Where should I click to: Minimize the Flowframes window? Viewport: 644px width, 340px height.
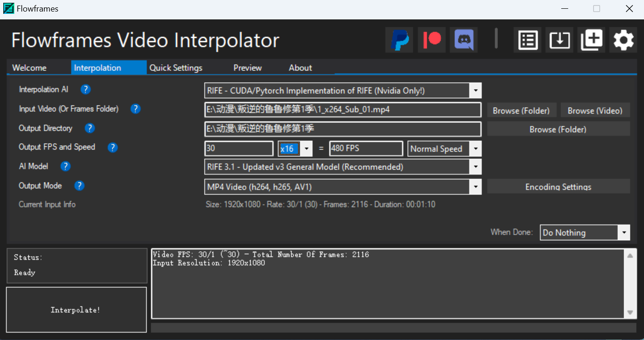[565, 9]
